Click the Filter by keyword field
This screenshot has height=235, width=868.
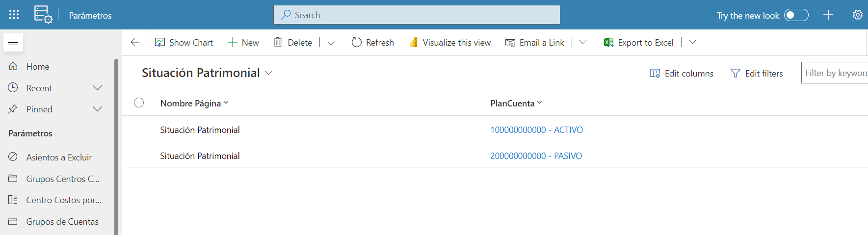click(x=835, y=73)
